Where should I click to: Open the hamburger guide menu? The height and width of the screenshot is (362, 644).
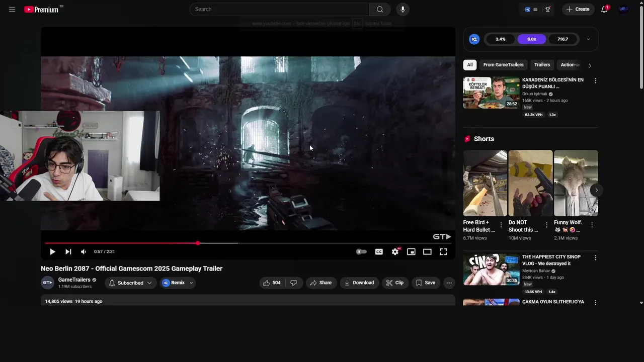click(x=12, y=9)
